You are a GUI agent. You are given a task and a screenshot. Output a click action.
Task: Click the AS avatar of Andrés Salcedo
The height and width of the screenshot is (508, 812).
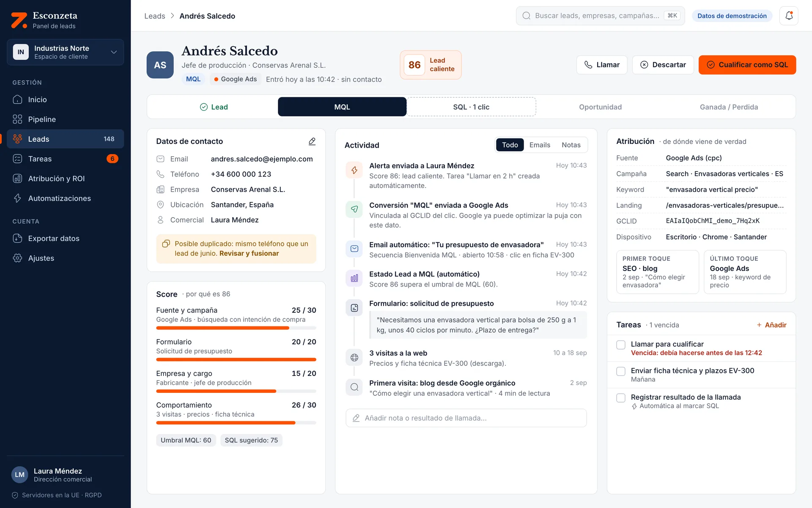coord(160,65)
